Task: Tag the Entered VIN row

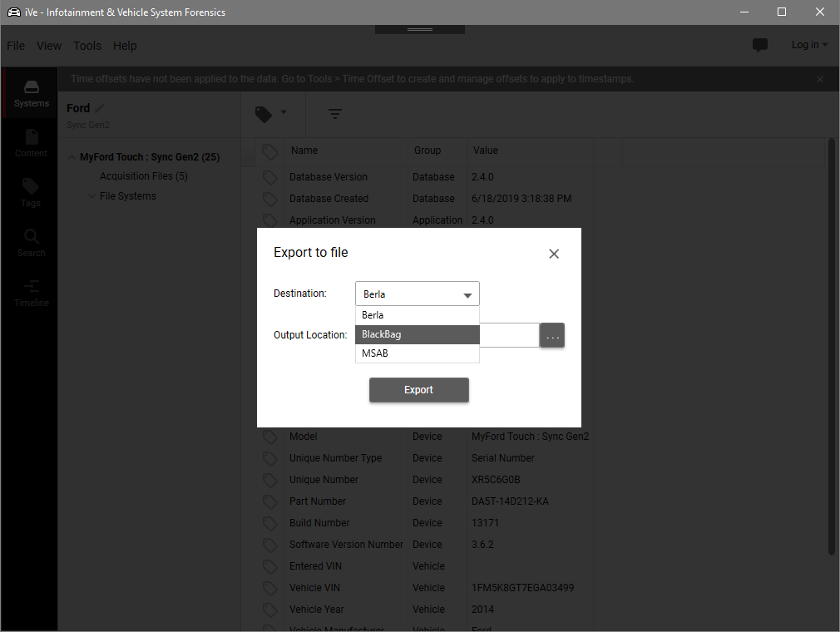Action: point(270,566)
